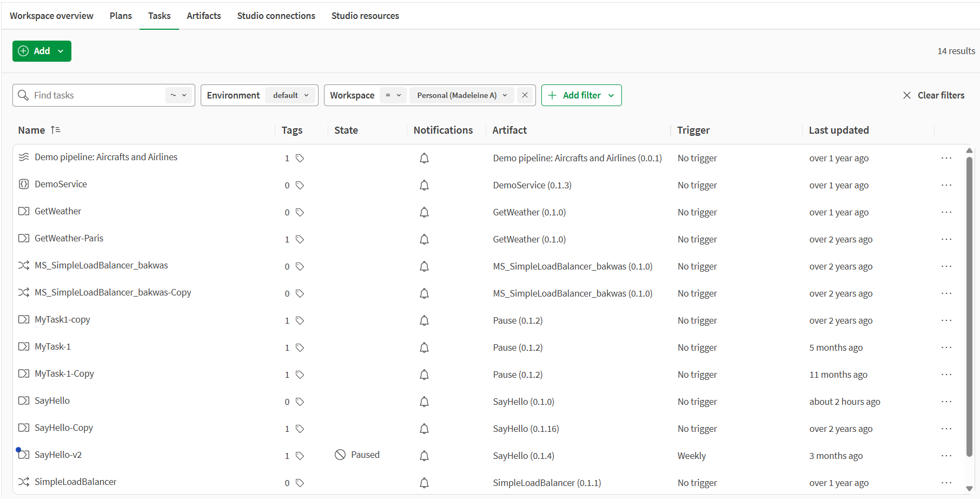Viewport: 980px width, 499px height.
Task: Toggle notifications bell for MyTask1-copy
Action: [424, 320]
